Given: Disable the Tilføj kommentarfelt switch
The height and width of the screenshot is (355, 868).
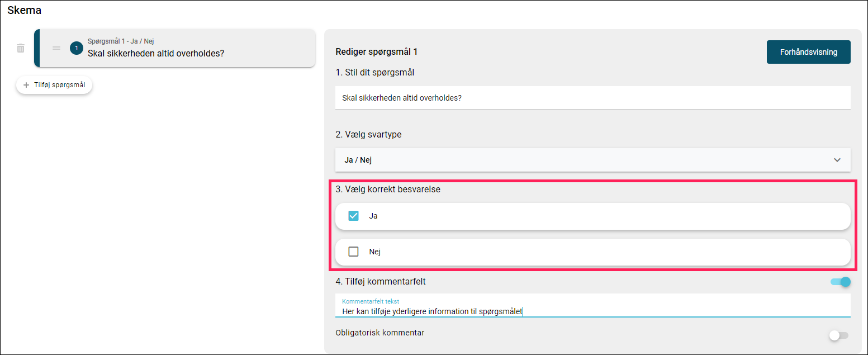Looking at the screenshot, I should pyautogui.click(x=841, y=282).
